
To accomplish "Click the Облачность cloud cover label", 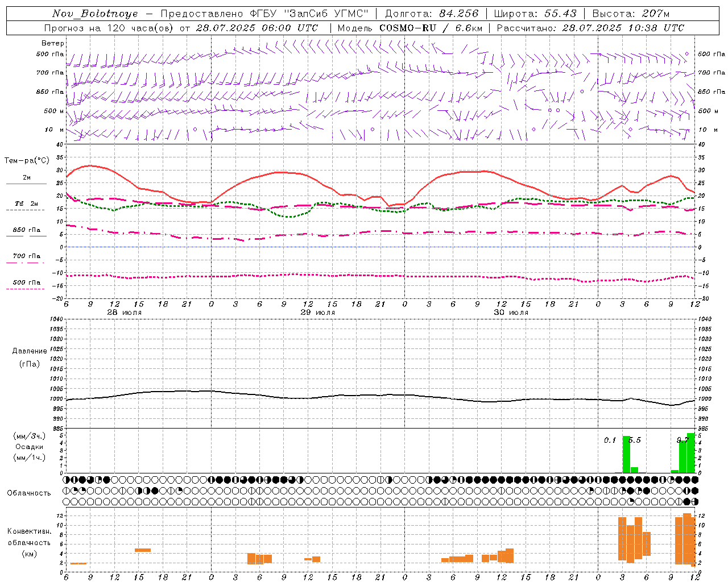I will pos(29,493).
